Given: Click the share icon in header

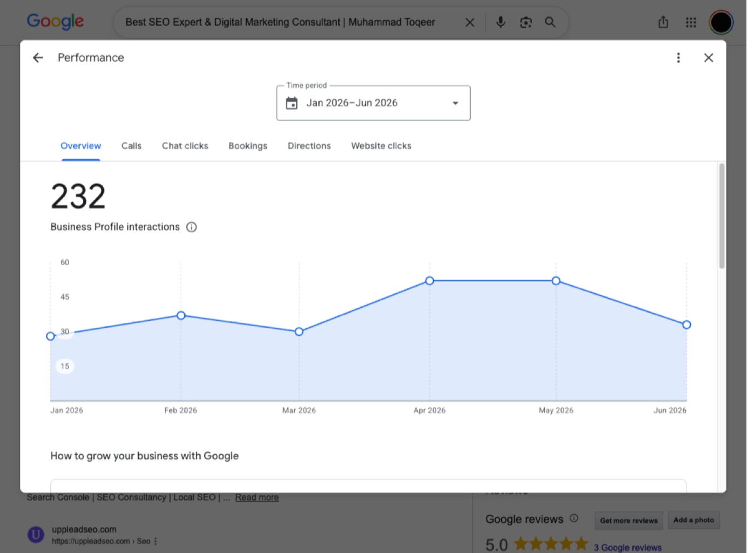Looking at the screenshot, I should (x=663, y=22).
